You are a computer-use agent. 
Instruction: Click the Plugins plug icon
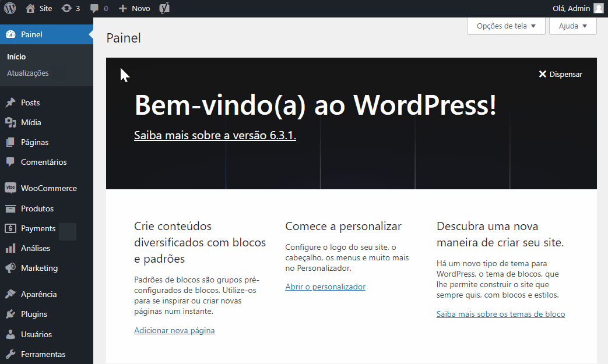click(x=10, y=314)
